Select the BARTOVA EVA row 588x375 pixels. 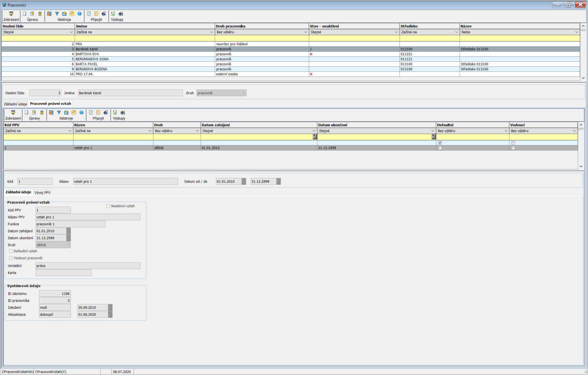point(87,54)
